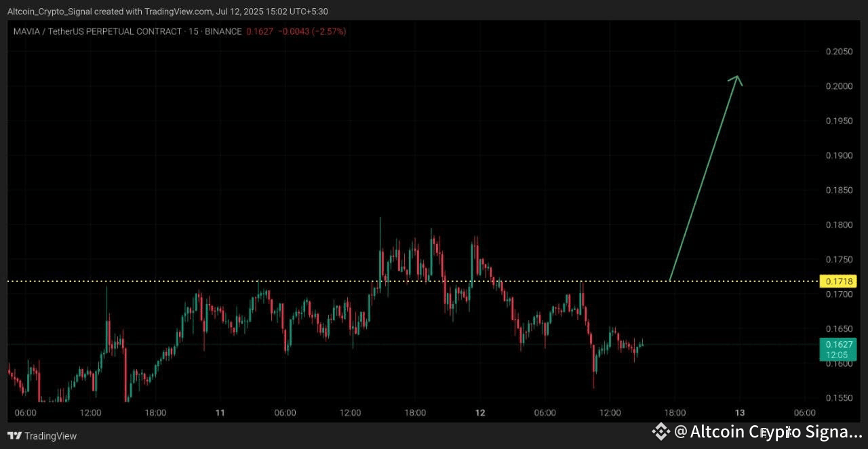Click the 0.1850 price axis label
This screenshot has height=449, width=868.
839,190
